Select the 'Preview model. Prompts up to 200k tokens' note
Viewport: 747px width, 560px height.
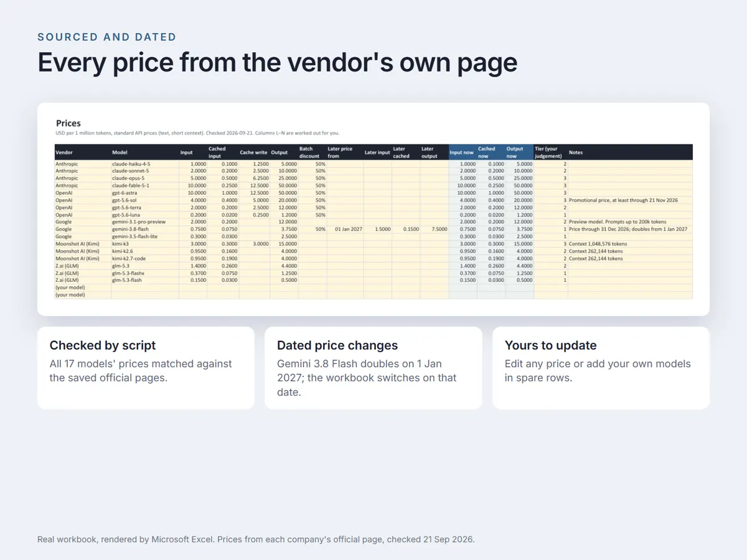[618, 222]
